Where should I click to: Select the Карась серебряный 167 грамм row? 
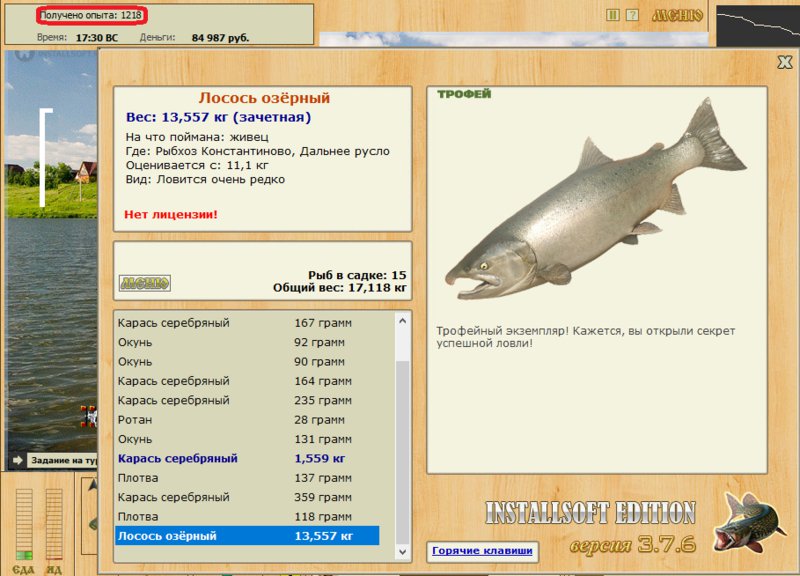click(x=247, y=323)
